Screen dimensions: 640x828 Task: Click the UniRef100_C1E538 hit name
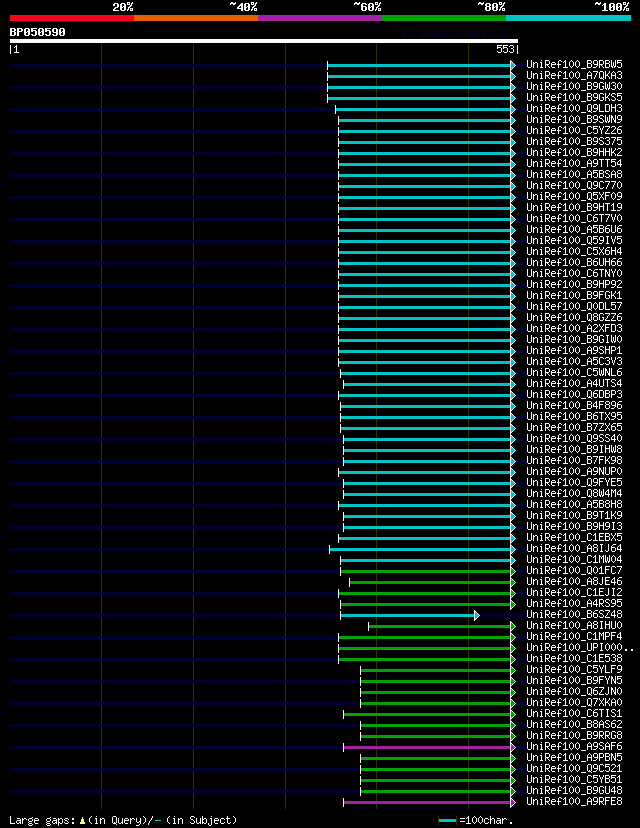[x=574, y=658]
